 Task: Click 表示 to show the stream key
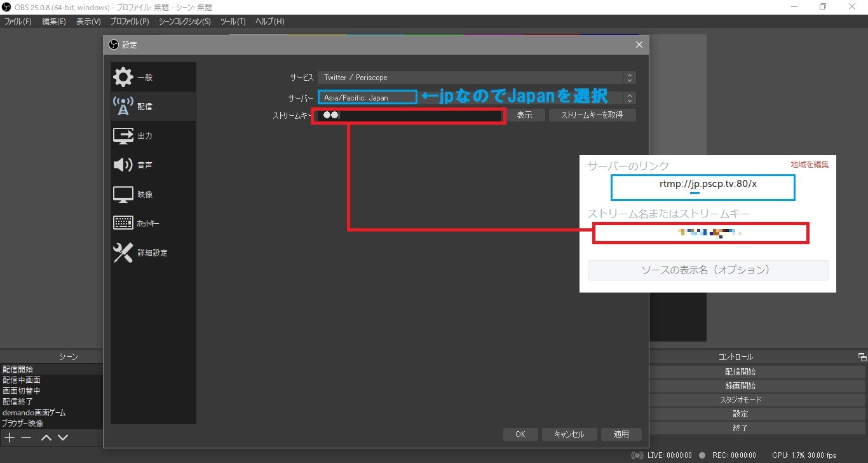(x=525, y=115)
